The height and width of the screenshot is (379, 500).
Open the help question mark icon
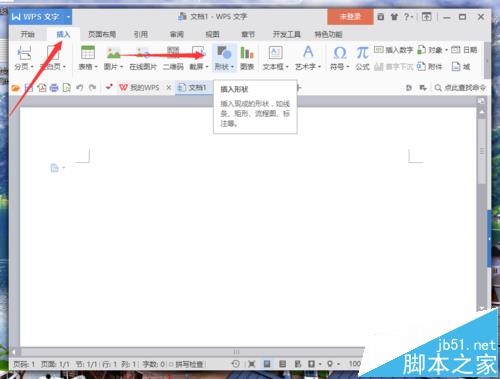[x=406, y=17]
